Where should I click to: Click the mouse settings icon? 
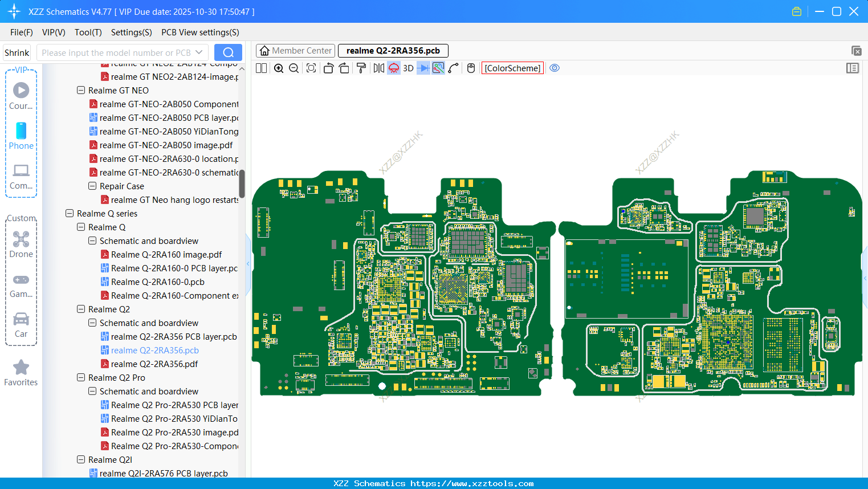471,68
